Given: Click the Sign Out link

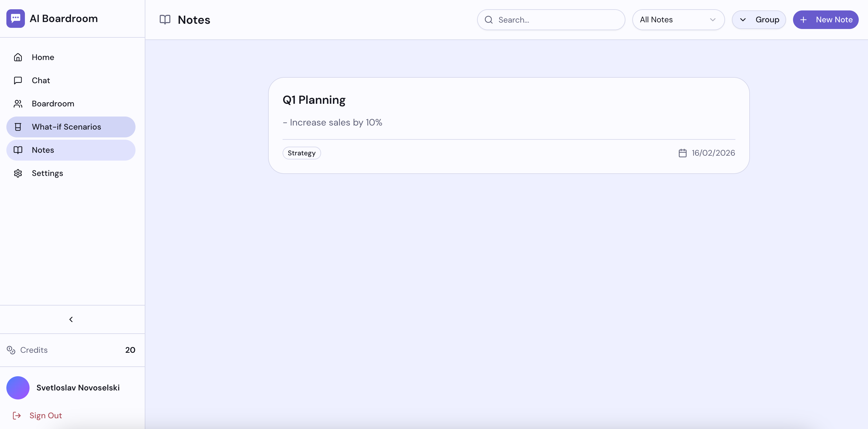Looking at the screenshot, I should pyautogui.click(x=45, y=415).
